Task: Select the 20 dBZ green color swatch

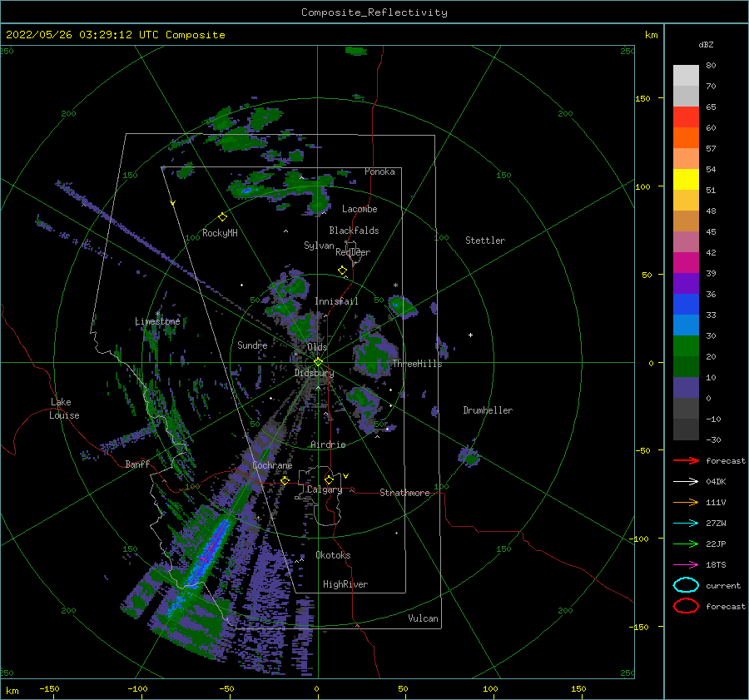Action: point(686,345)
